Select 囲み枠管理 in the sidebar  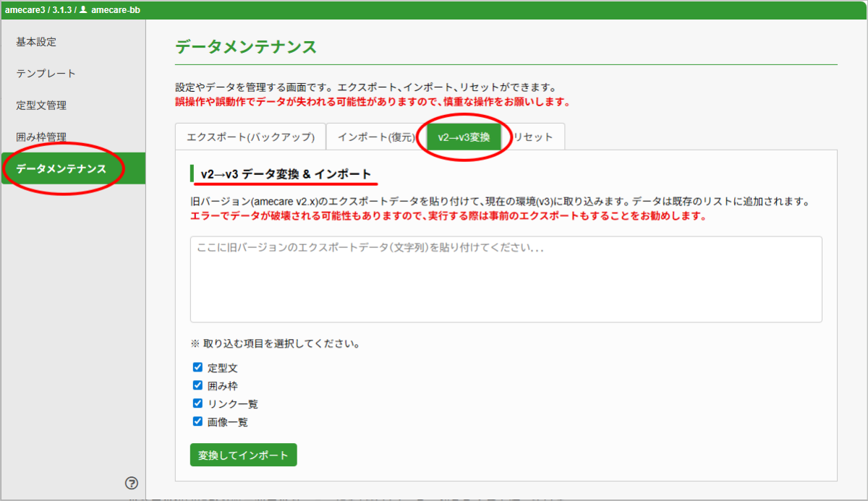pyautogui.click(x=41, y=137)
